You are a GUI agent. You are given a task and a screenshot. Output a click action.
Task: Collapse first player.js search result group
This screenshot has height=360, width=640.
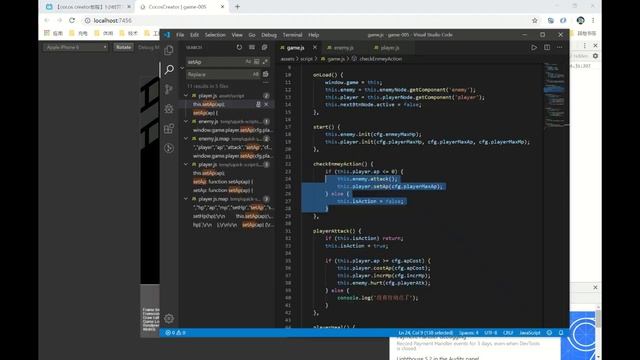(186, 96)
